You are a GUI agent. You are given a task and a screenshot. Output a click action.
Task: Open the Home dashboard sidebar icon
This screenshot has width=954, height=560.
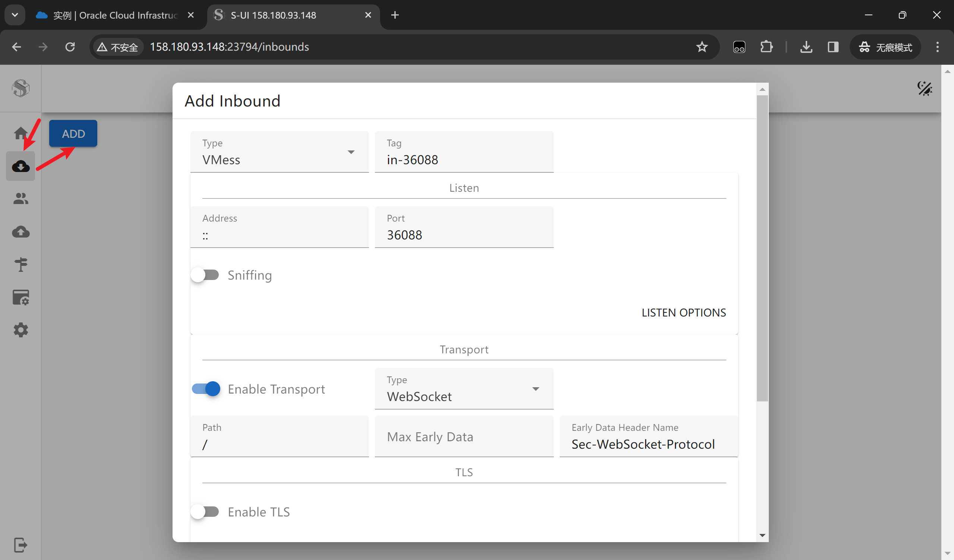point(20,133)
